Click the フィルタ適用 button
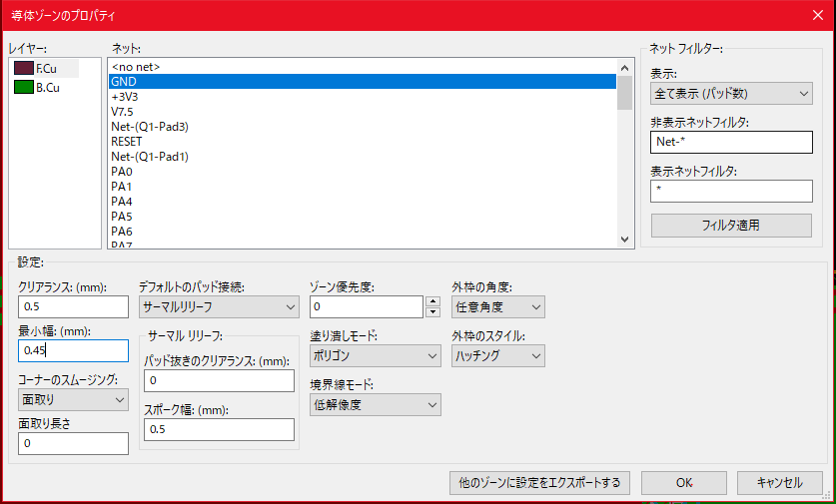Screen dimensions: 836x504 (x=731, y=226)
